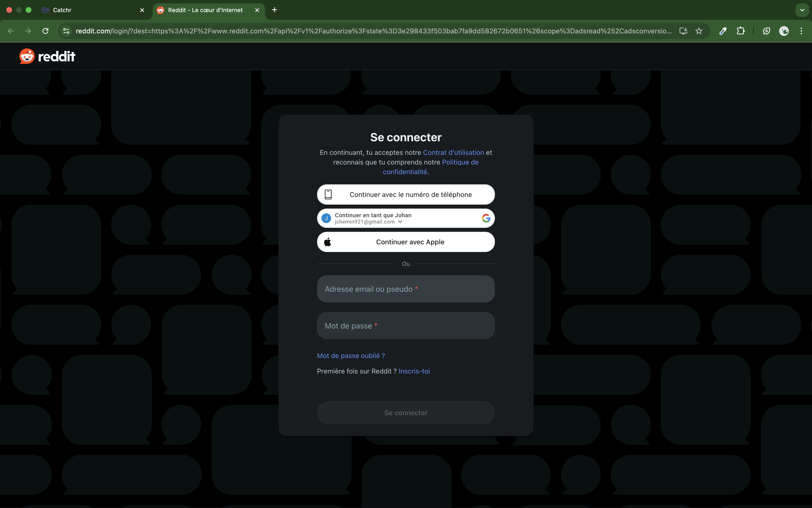Open the eyedropper extension icon
The image size is (812, 508).
click(x=723, y=31)
